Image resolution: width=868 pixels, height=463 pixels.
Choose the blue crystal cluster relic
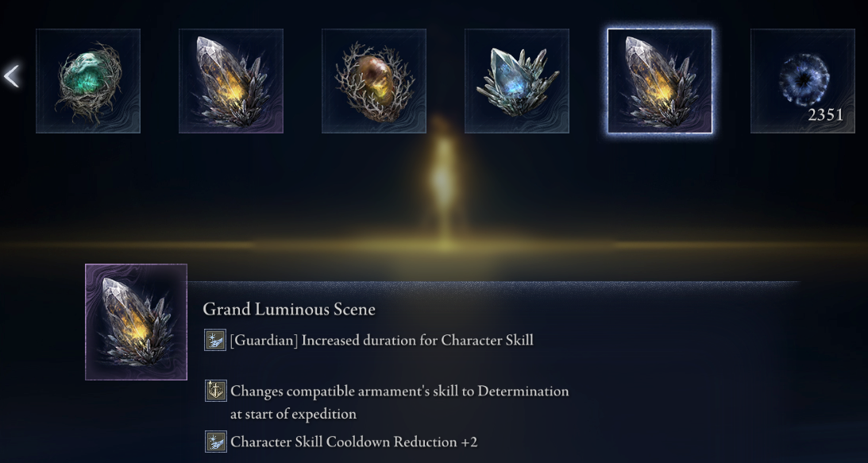click(516, 81)
